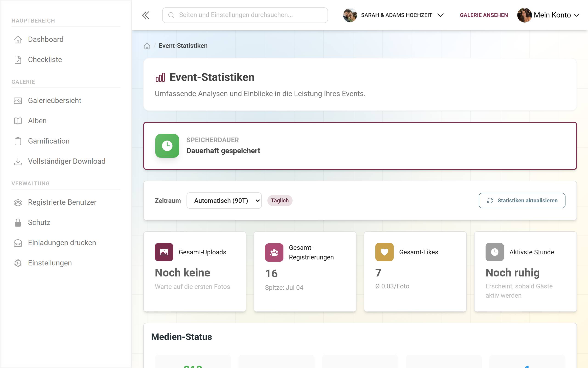588x368 pixels.
Task: Click the search magnifier icon
Action: tap(171, 15)
